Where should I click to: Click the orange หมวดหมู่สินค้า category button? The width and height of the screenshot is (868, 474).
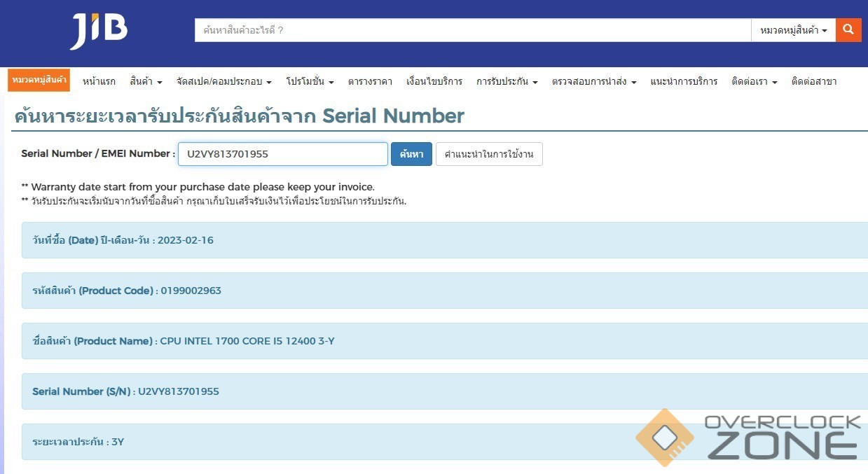39,80
